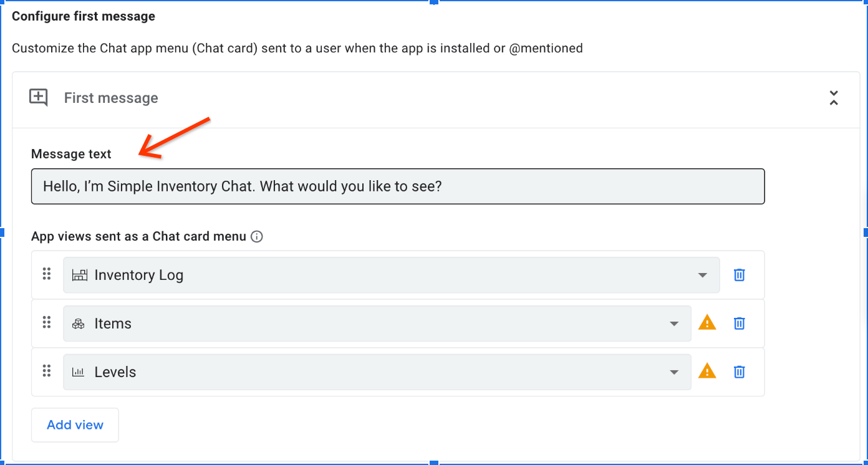Click the warning icon on the Levels row
The height and width of the screenshot is (465, 868).
pos(707,372)
